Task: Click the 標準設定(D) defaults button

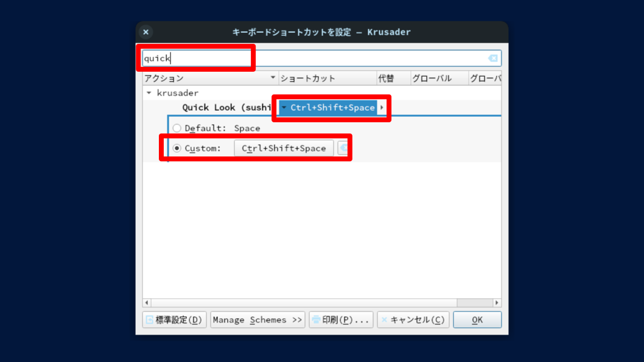Action: tap(175, 320)
